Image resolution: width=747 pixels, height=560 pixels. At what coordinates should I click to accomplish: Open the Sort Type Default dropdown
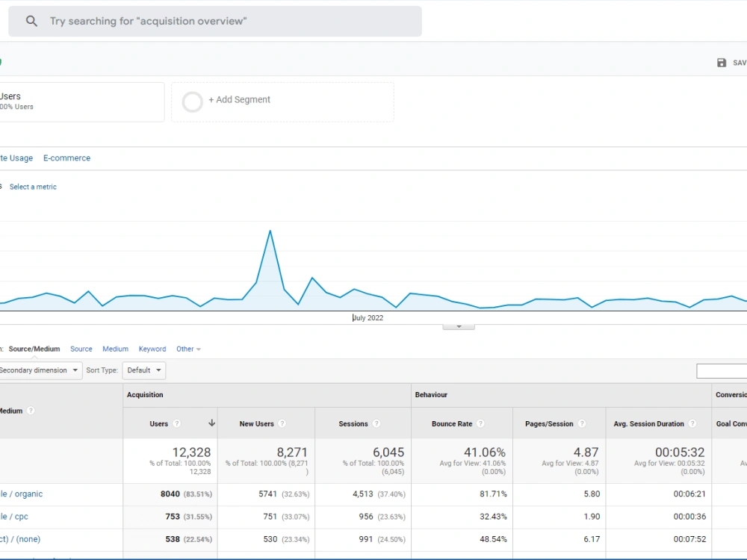click(144, 370)
